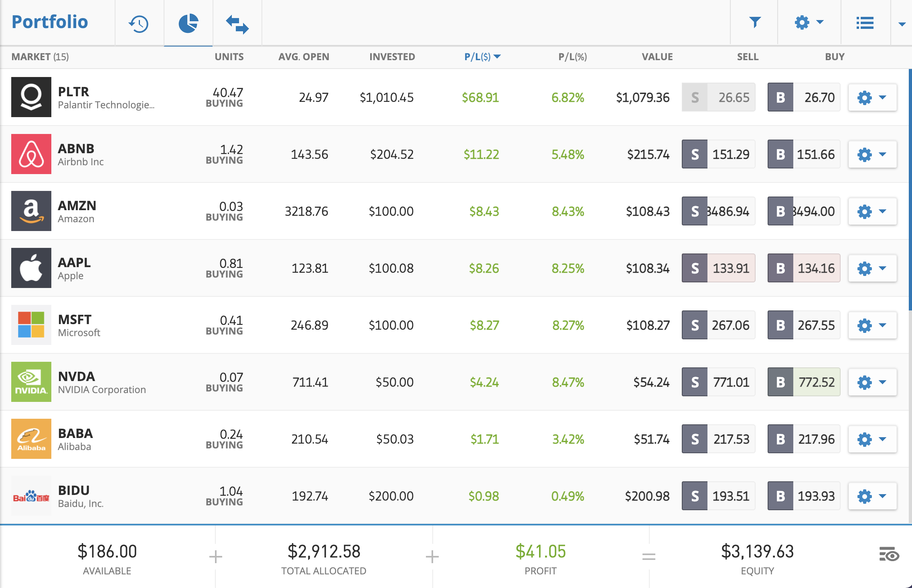
Task: Open the Microsoft MSFT logo
Action: click(31, 325)
